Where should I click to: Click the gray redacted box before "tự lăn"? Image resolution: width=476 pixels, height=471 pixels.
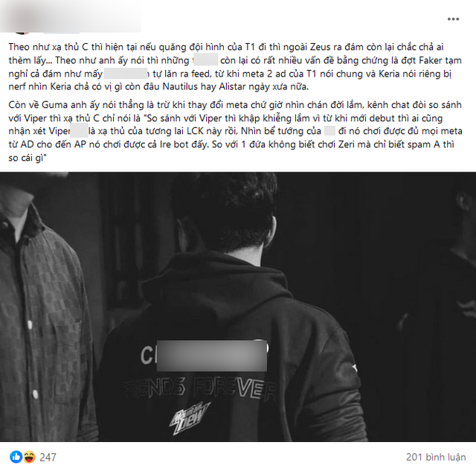point(126,74)
